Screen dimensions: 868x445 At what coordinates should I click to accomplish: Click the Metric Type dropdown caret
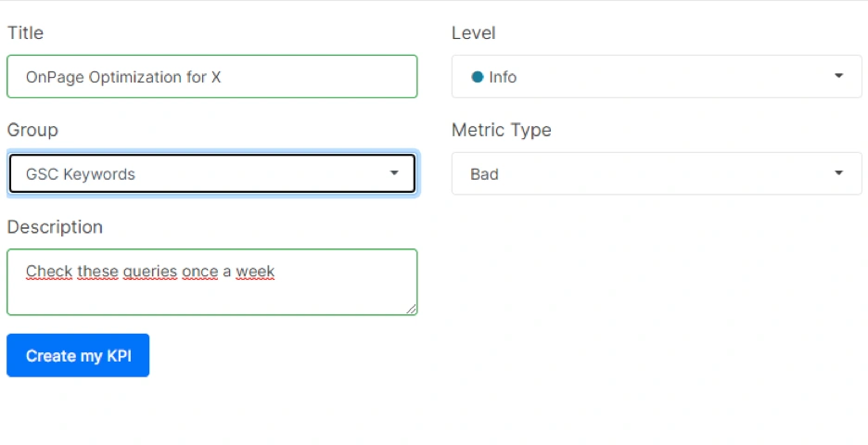coord(838,173)
